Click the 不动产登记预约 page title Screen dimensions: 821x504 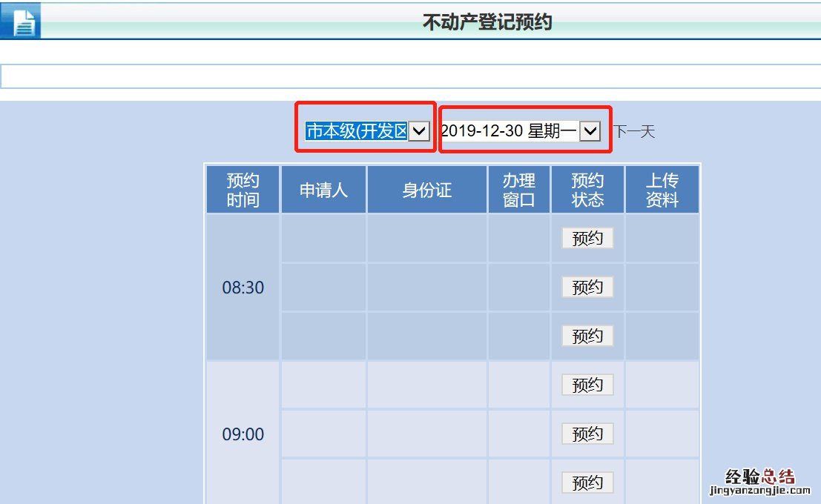pyautogui.click(x=487, y=22)
